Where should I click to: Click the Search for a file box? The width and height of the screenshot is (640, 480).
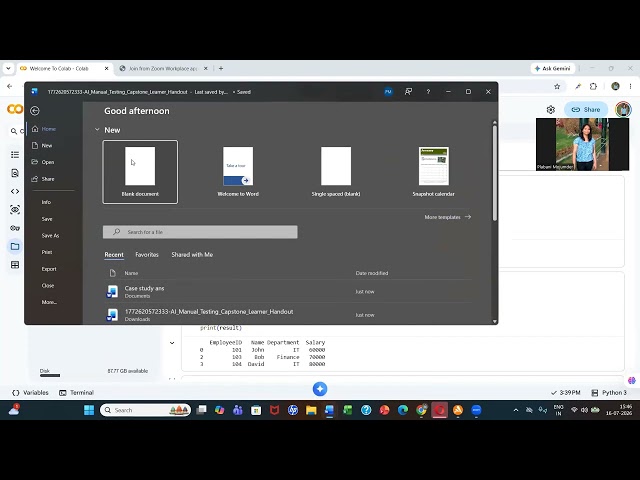click(200, 232)
